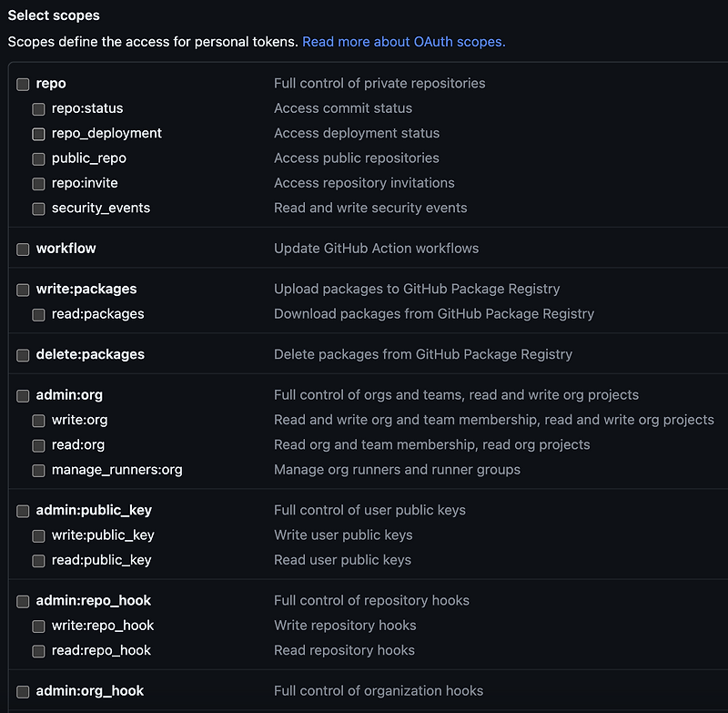Enable read:packages checkbox
This screenshot has width=728, height=713.
pos(38,315)
